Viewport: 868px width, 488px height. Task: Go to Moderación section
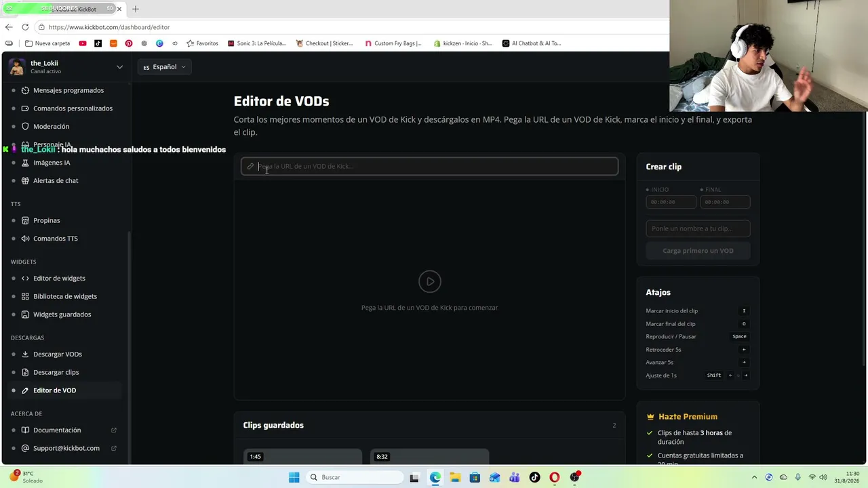51,126
